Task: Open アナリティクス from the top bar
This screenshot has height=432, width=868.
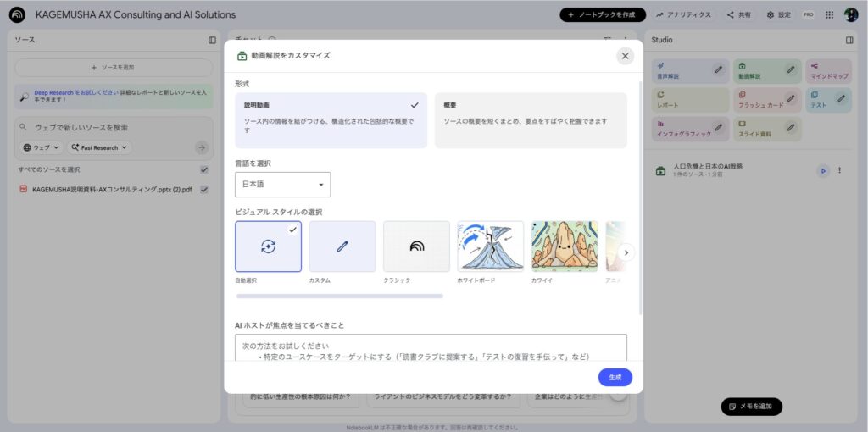Action: 682,14
